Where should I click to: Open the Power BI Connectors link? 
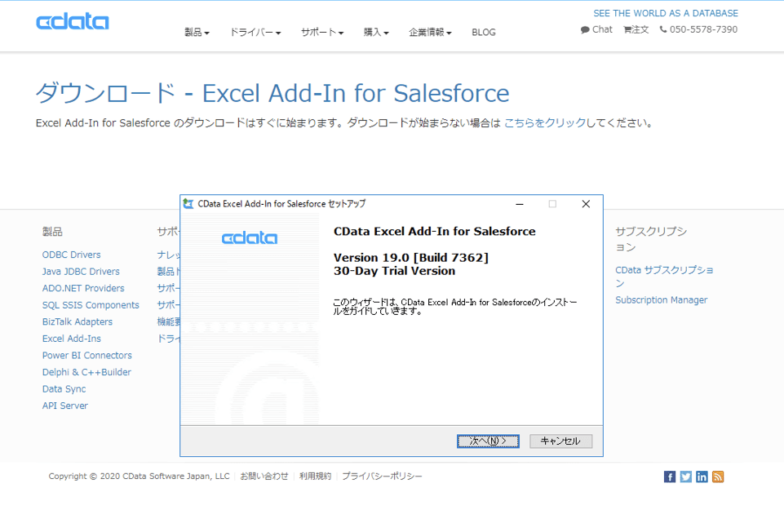(x=87, y=355)
